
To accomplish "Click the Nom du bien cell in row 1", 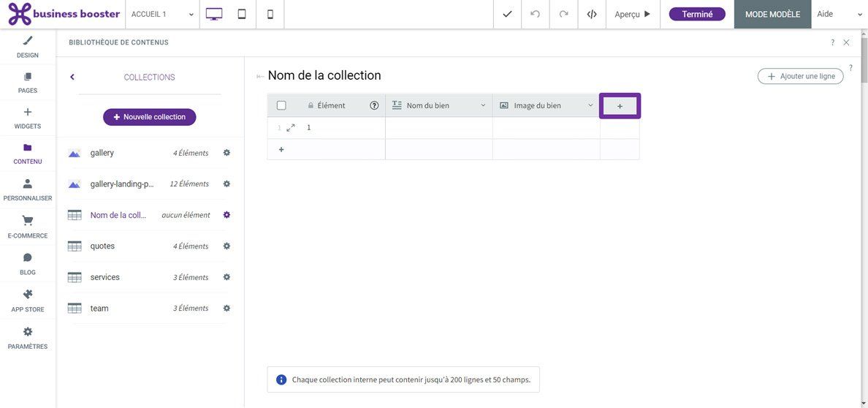I will click(439, 127).
